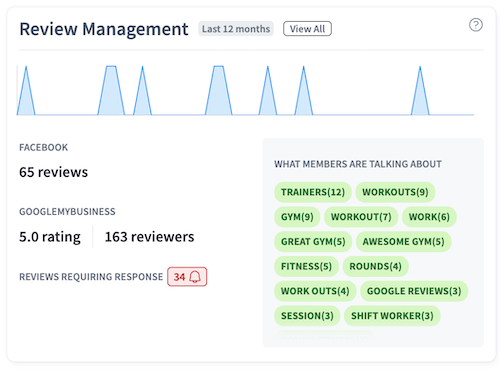This screenshot has height=373, width=500.
Task: Select the WORKOUTS(9) tag
Action: (395, 192)
